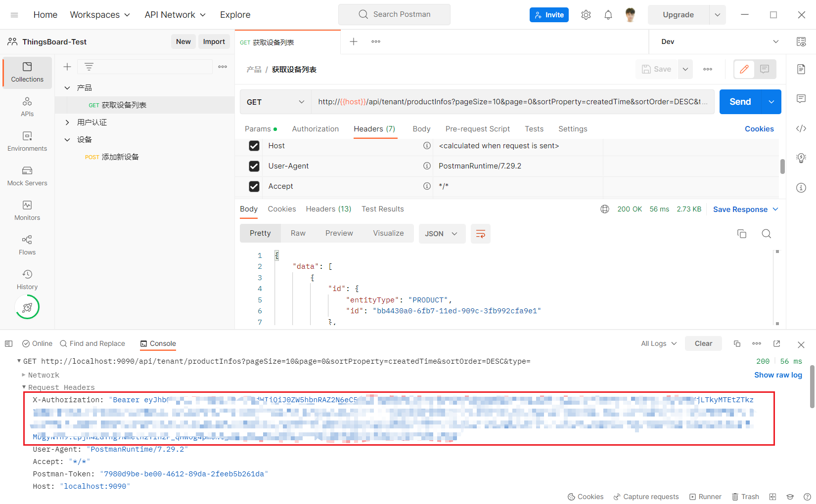816x504 pixels.
Task: Expand the 用户认证 collection
Action: [x=67, y=123]
